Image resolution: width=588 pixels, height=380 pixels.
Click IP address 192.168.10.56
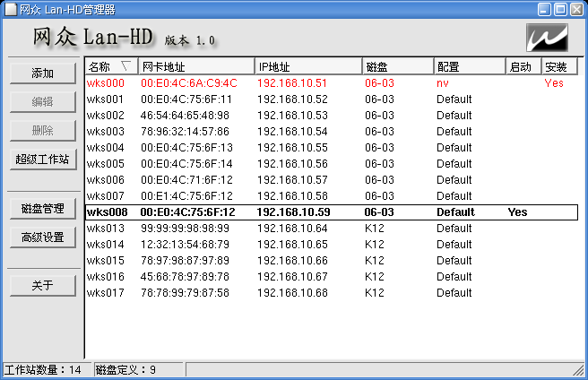pyautogui.click(x=292, y=164)
